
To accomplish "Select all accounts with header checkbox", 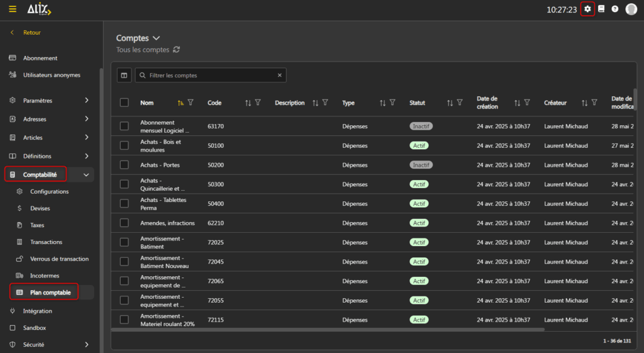I will pyautogui.click(x=125, y=103).
